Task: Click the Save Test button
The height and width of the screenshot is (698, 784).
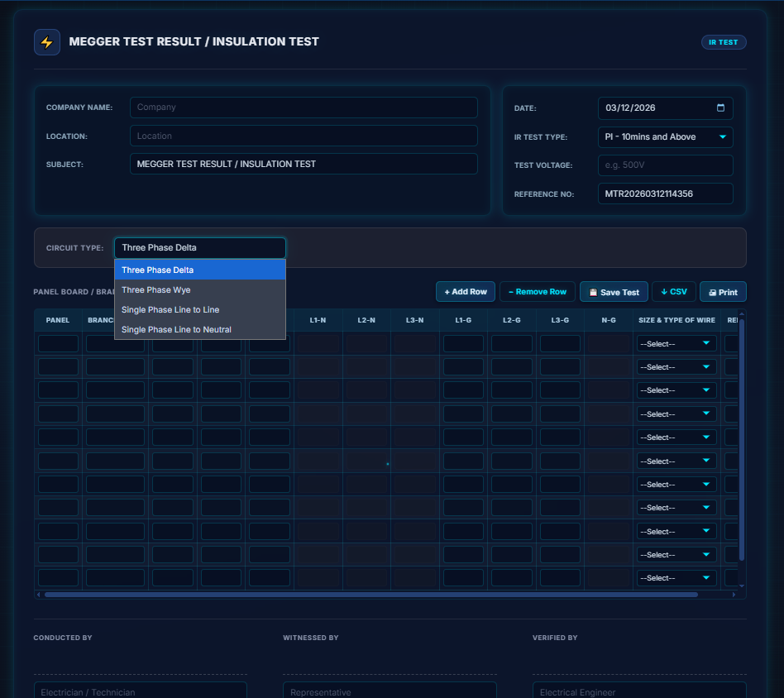Action: [614, 292]
